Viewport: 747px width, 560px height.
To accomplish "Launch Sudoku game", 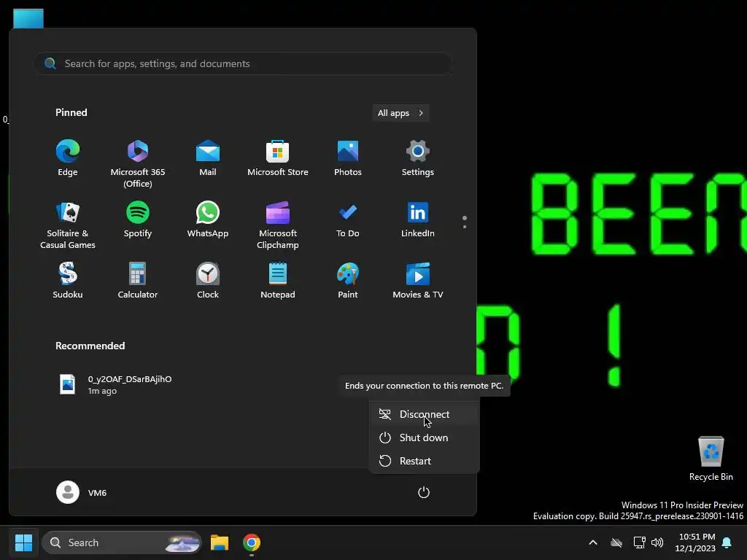I will [x=68, y=281].
